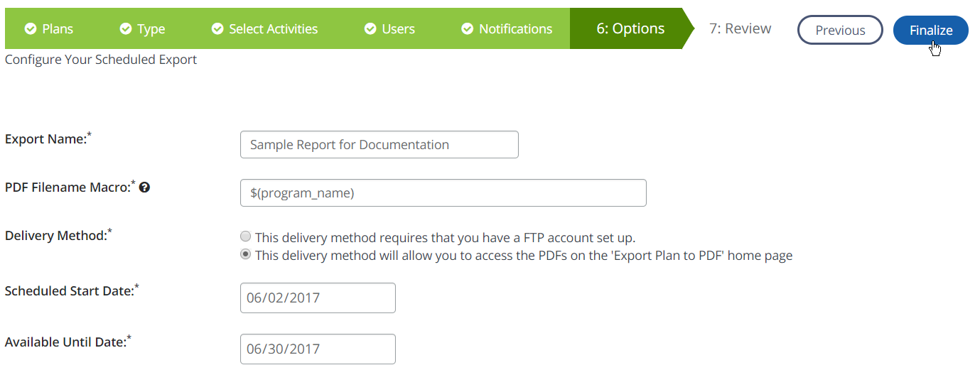
Task: Click the Export Name text field
Action: (379, 145)
